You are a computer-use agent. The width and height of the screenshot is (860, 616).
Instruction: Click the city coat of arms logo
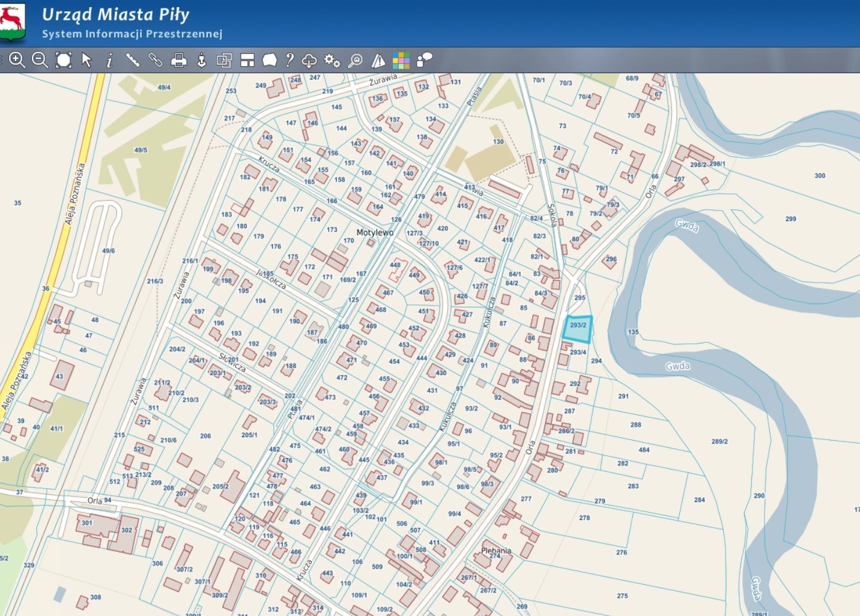13,21
